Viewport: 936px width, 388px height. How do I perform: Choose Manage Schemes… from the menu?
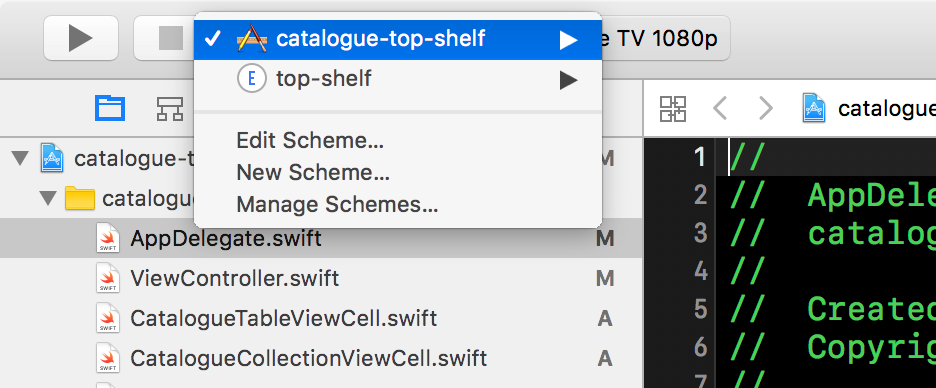click(337, 205)
